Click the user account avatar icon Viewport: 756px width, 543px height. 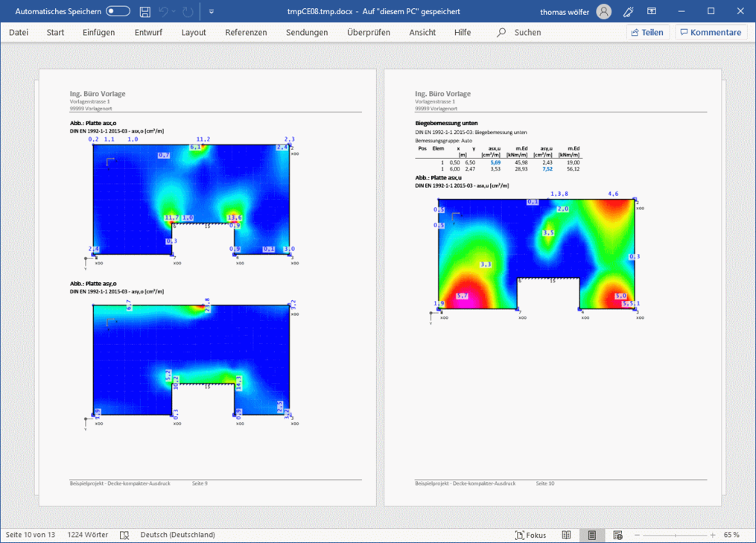tap(603, 12)
